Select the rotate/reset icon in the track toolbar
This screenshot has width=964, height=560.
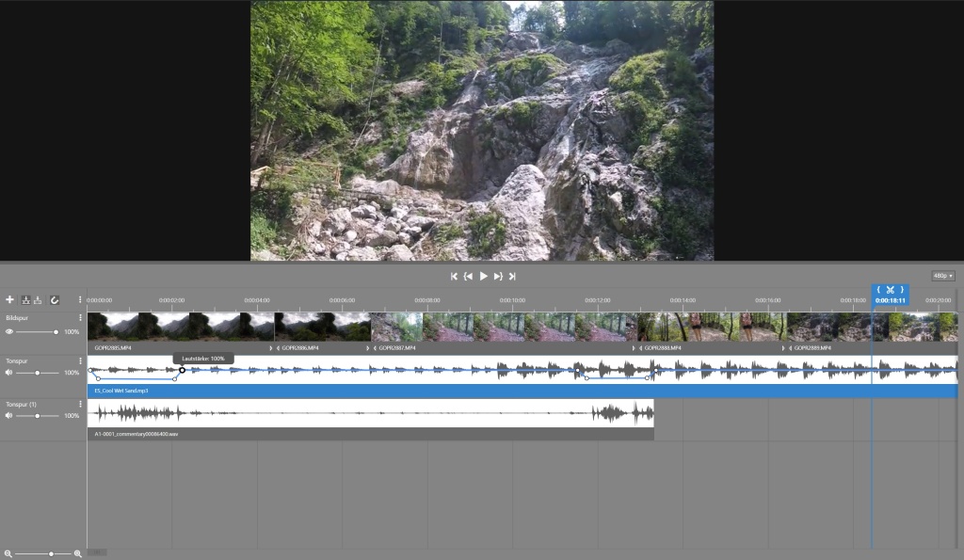pos(55,299)
